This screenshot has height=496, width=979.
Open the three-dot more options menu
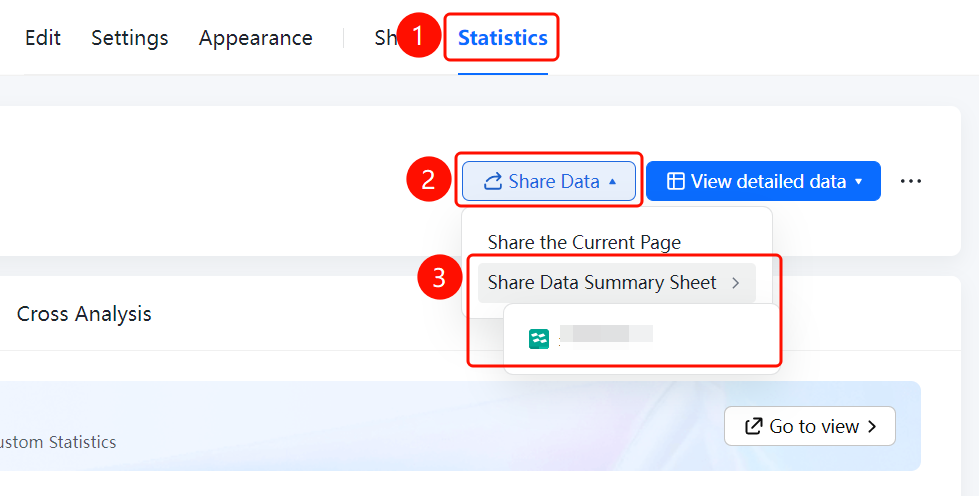click(910, 181)
